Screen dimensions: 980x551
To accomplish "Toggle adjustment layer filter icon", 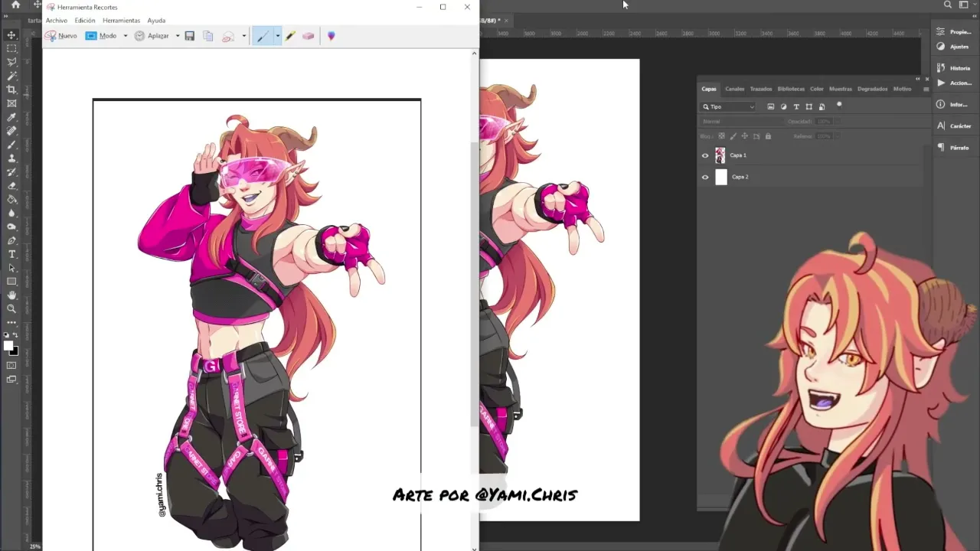I will pyautogui.click(x=783, y=106).
